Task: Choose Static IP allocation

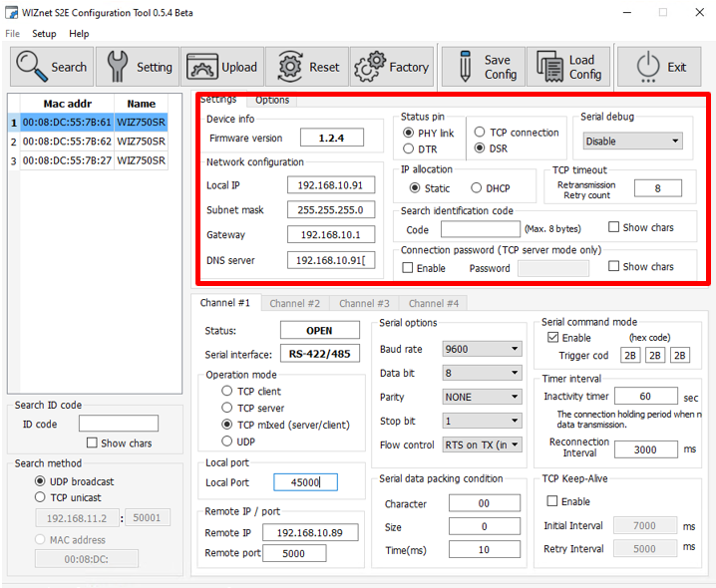Action: (x=429, y=188)
